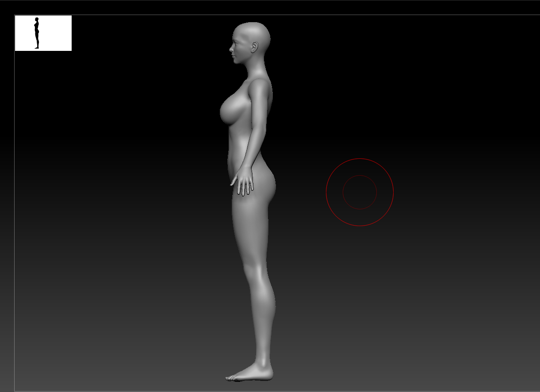Image resolution: width=540 pixels, height=392 pixels.
Task: Click the silhouette thumbnail preview
Action: 43,33
